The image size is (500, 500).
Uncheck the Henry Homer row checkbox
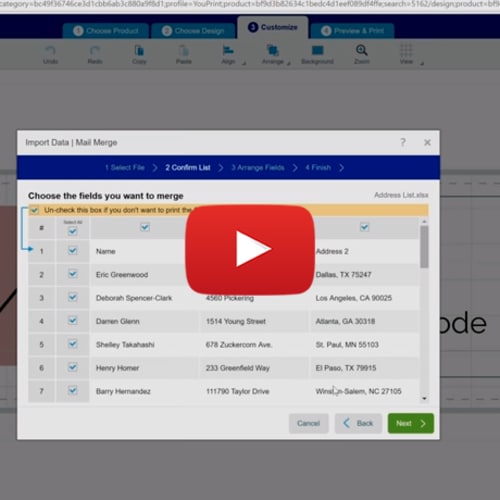point(72,367)
